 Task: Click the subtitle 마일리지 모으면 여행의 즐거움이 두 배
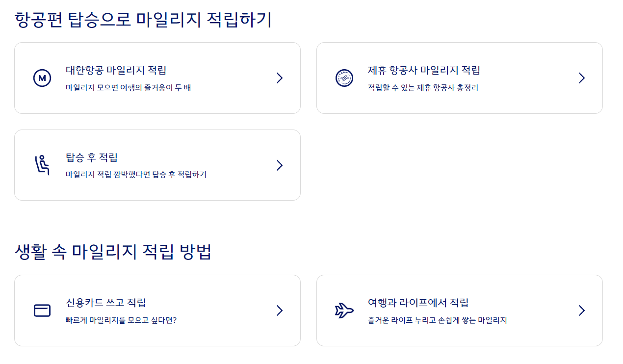(x=128, y=88)
